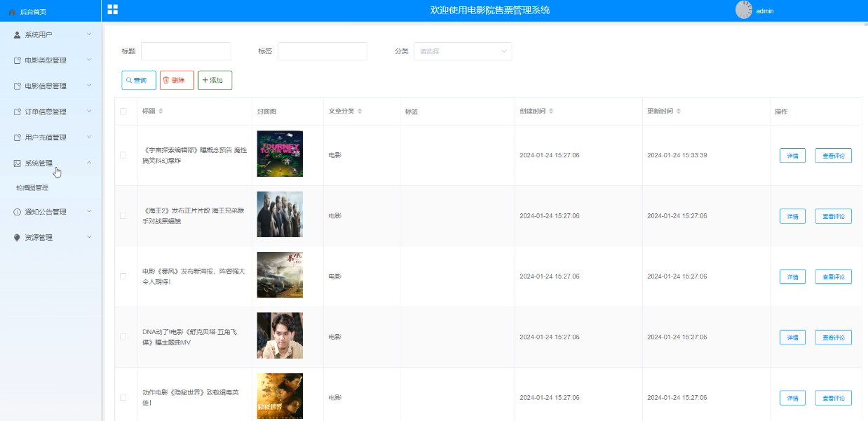Sort by 更新时间 column arrows
The image size is (868, 421).
tap(678, 112)
